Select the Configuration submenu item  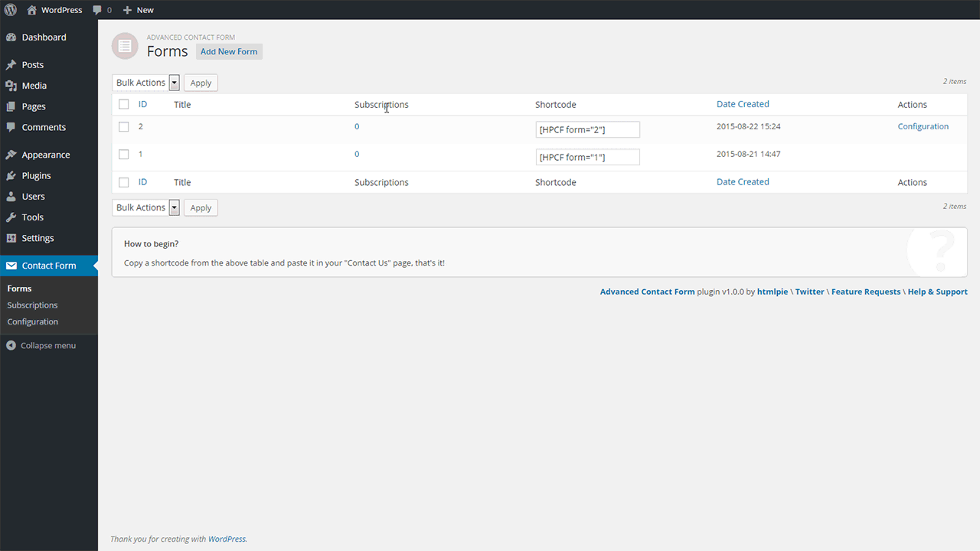(x=33, y=321)
